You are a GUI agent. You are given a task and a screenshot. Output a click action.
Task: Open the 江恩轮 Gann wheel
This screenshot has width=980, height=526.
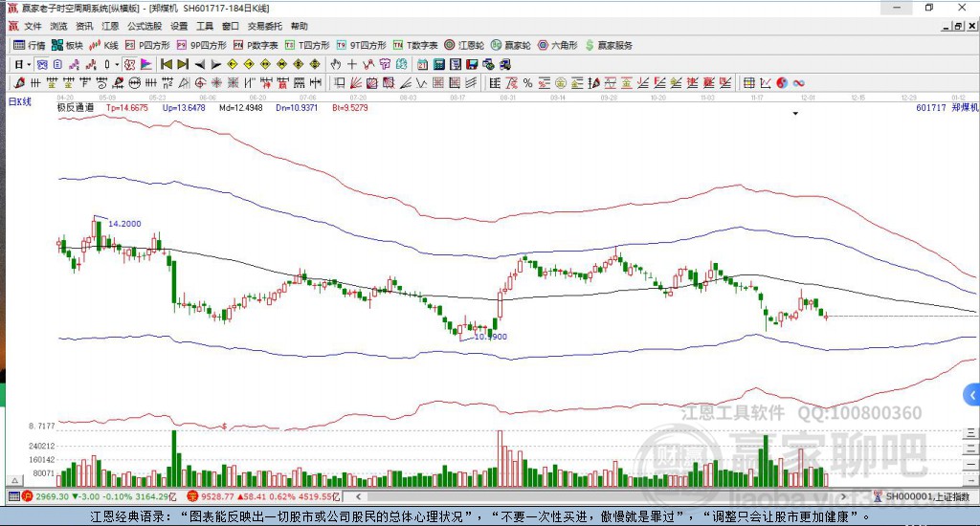click(464, 45)
